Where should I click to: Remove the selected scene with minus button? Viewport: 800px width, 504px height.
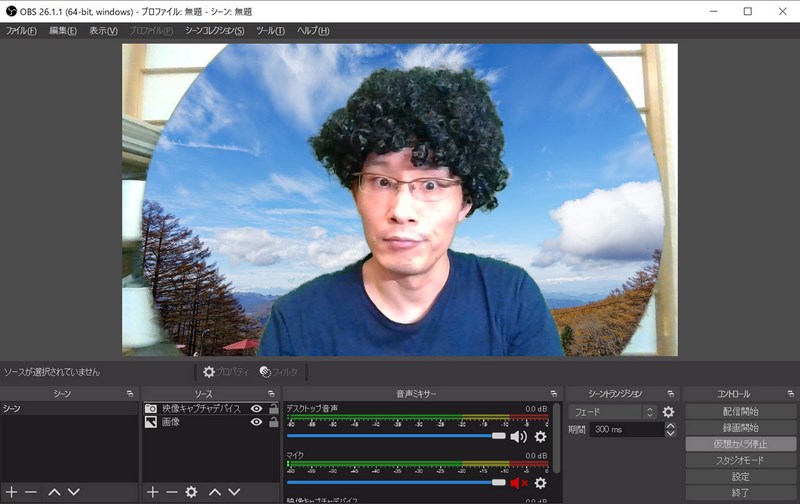[x=31, y=492]
